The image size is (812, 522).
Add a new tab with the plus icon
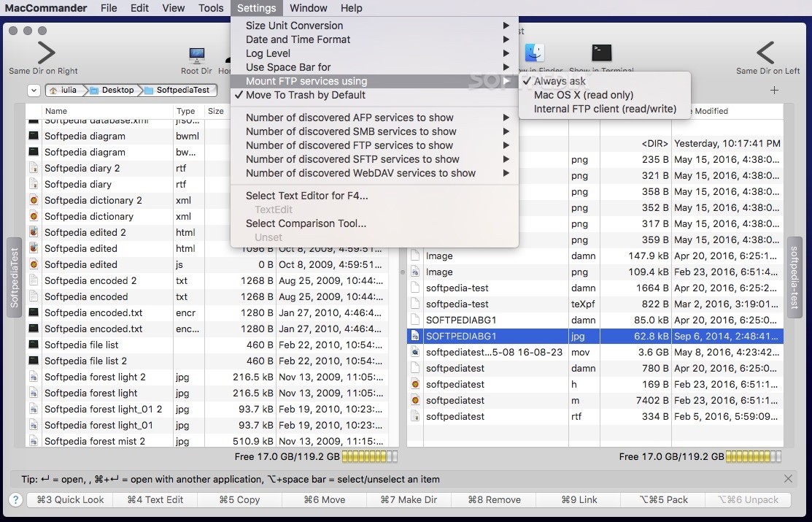point(774,91)
